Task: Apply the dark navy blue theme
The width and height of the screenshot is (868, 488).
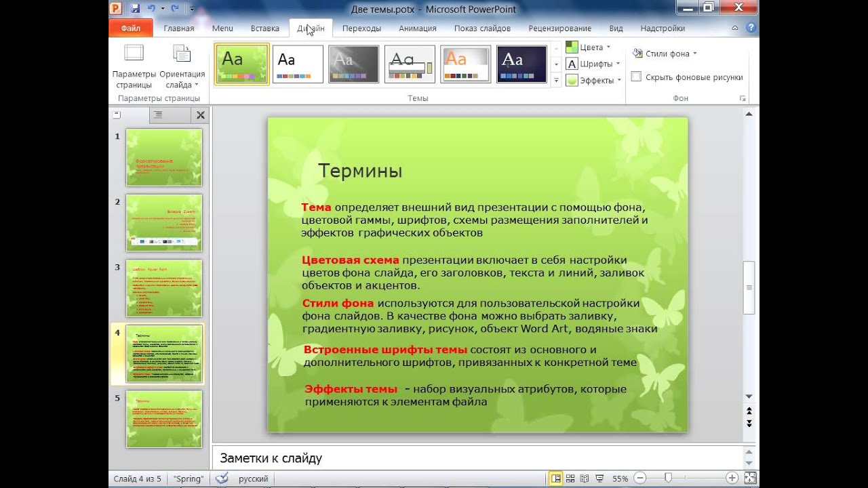Action: tap(521, 64)
